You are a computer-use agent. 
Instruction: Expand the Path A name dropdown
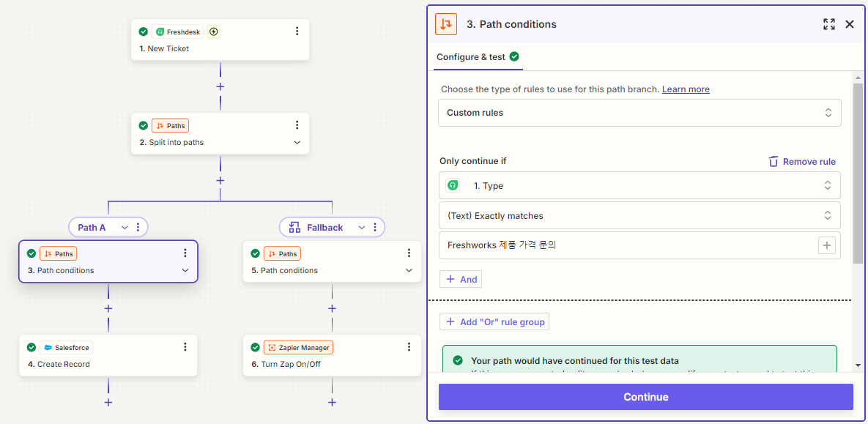point(125,228)
